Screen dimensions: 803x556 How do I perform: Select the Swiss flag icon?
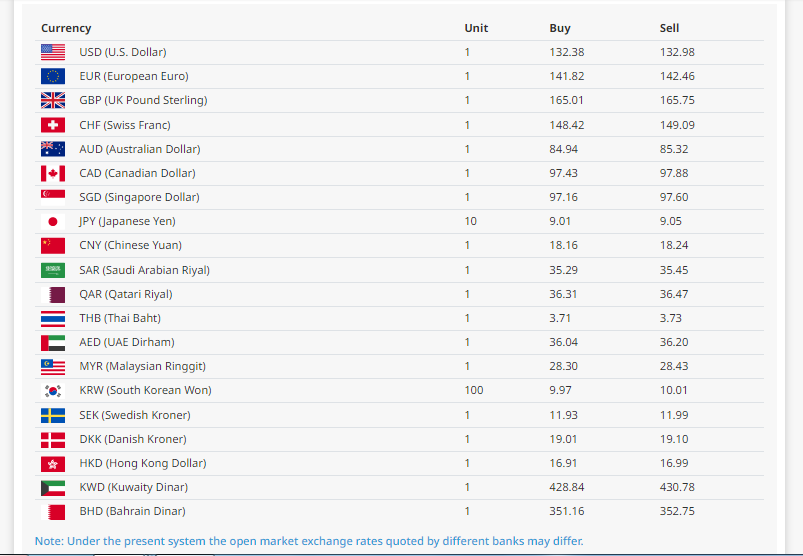click(53, 125)
